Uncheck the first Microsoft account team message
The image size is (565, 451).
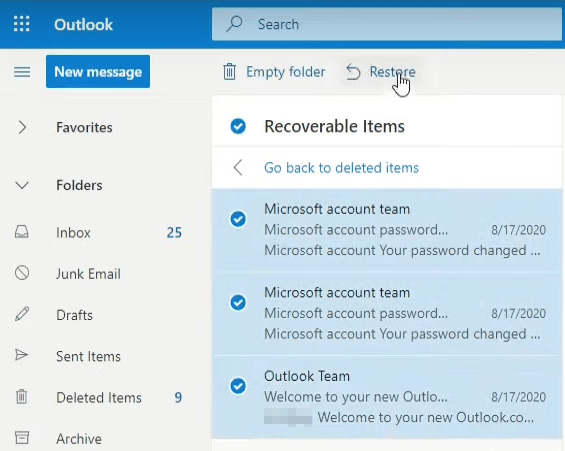coord(238,219)
